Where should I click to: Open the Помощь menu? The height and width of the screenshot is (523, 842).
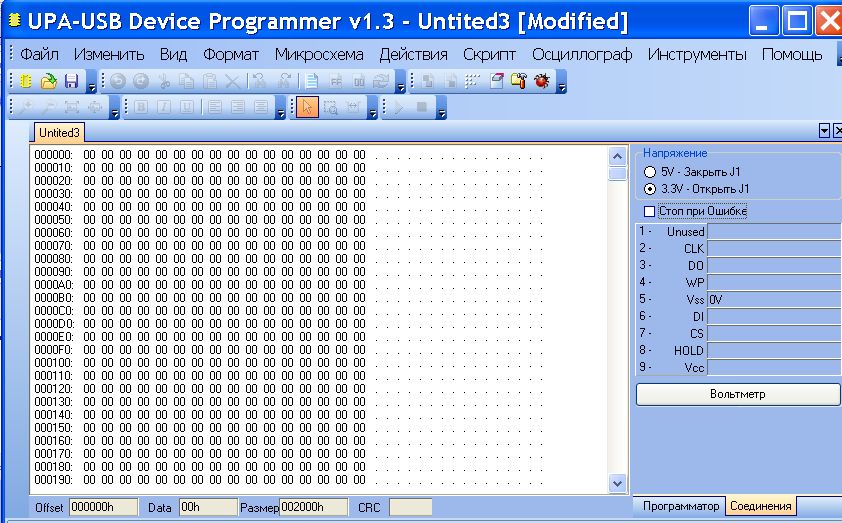click(792, 54)
